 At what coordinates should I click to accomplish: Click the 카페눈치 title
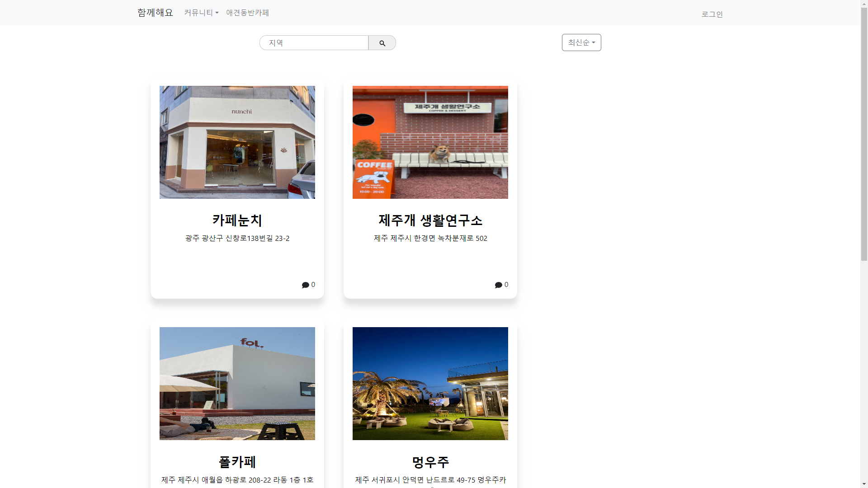pos(237,221)
